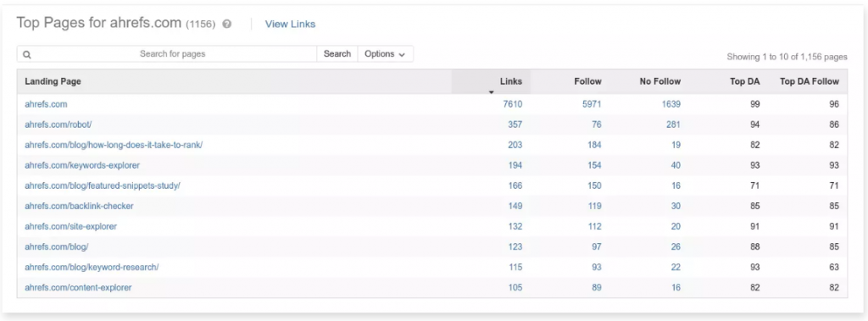Click the 89 follow count
The image size is (868, 321).
[596, 287]
